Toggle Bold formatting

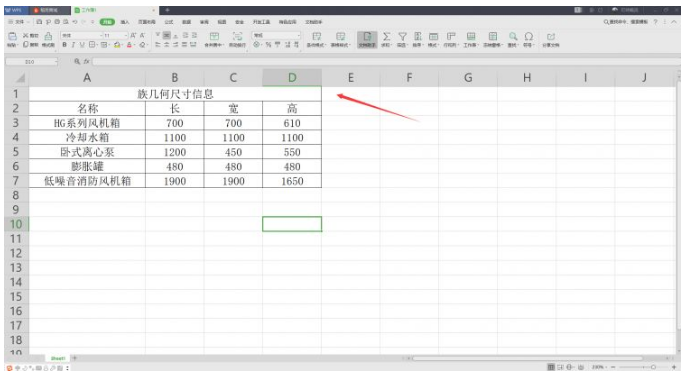(x=65, y=45)
